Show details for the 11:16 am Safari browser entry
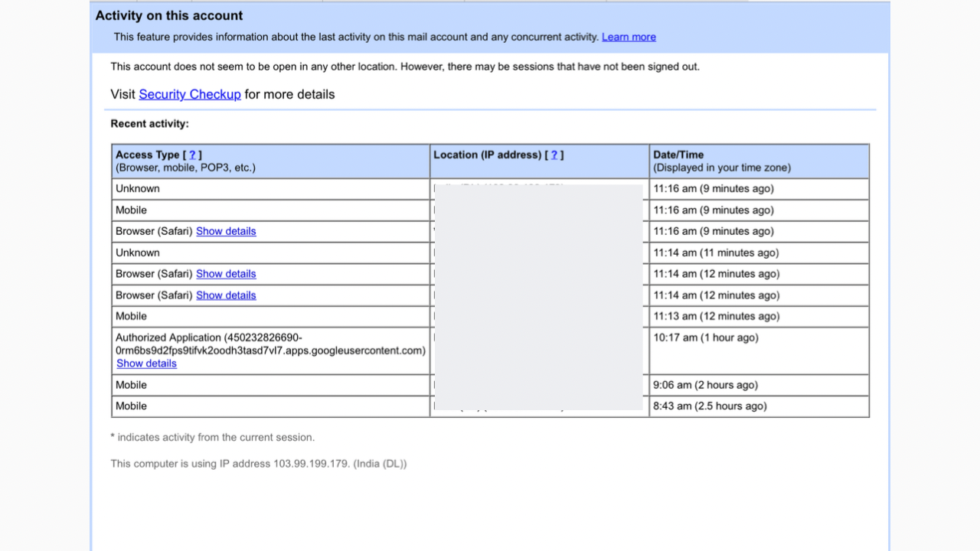The height and width of the screenshot is (551, 980). tap(226, 231)
